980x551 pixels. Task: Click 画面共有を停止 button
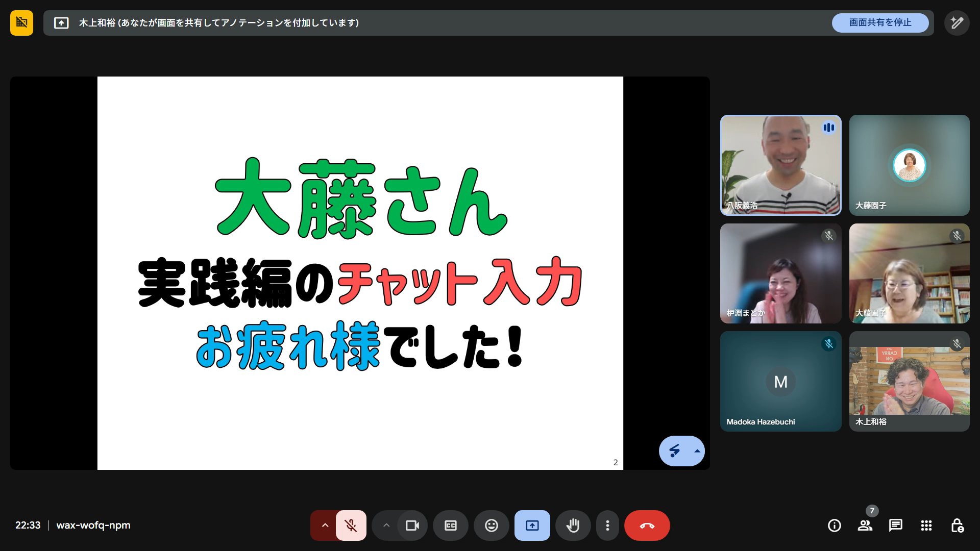(x=879, y=23)
